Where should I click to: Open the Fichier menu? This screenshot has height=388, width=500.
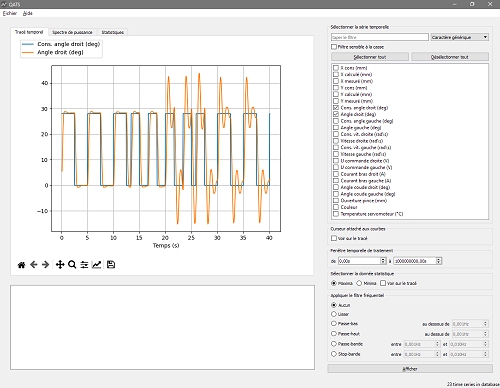[10, 13]
